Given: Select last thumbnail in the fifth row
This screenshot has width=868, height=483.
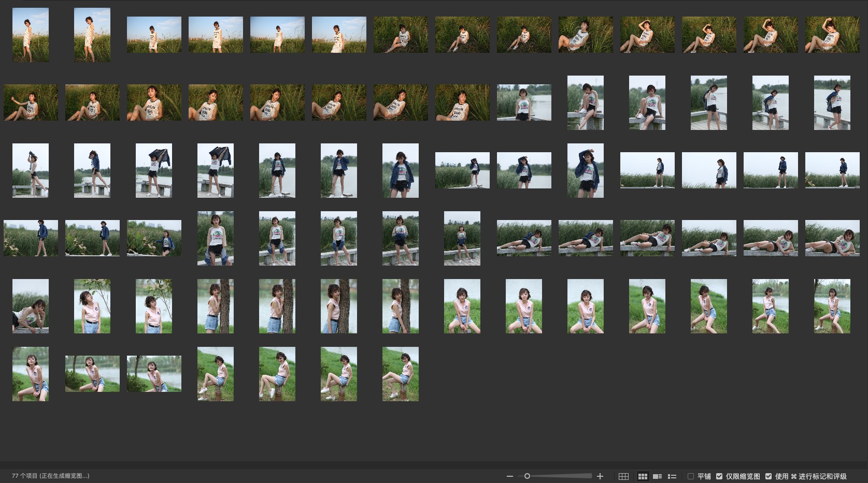Looking at the screenshot, I should pyautogui.click(x=832, y=306).
